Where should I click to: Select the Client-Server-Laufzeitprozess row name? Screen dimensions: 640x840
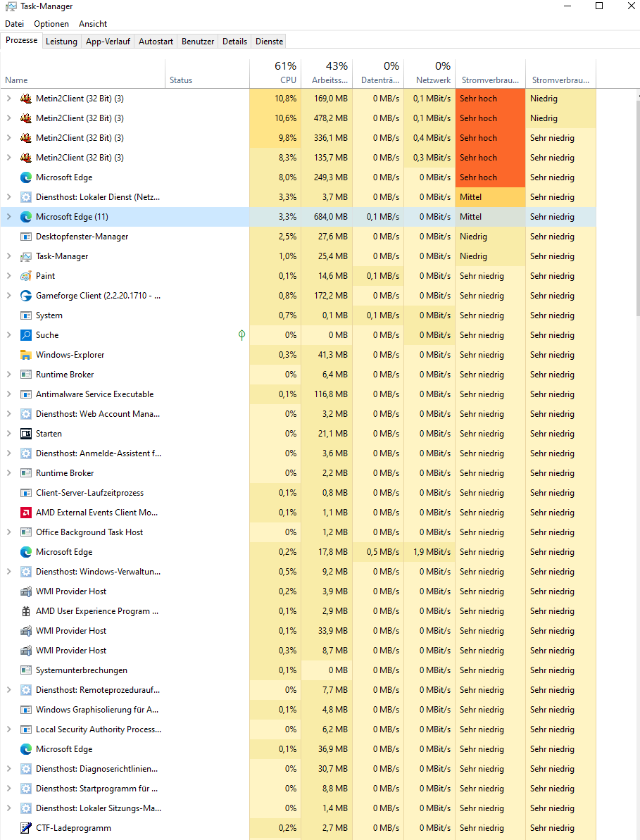[89, 493]
